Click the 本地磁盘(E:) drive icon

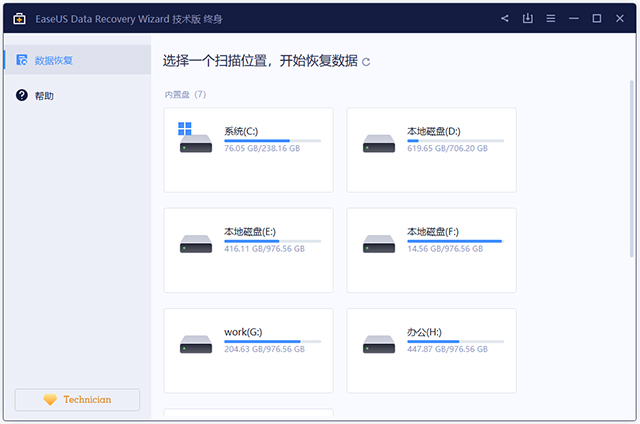(x=196, y=244)
